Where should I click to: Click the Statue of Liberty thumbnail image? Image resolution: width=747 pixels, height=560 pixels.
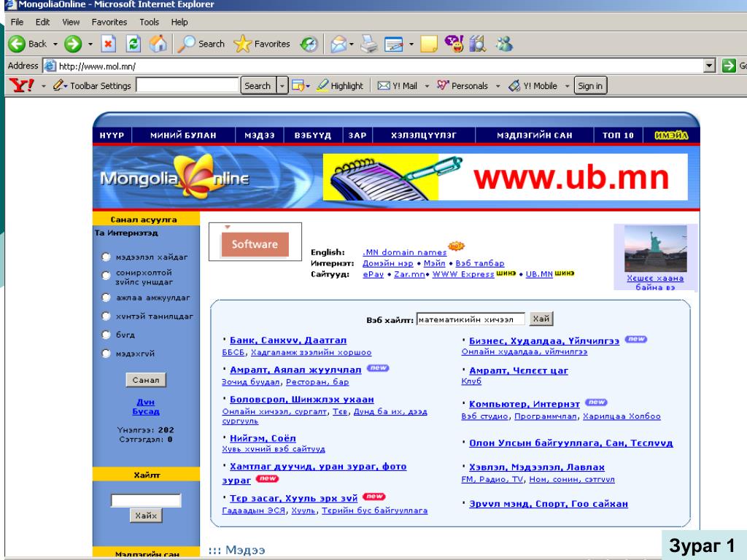point(656,249)
